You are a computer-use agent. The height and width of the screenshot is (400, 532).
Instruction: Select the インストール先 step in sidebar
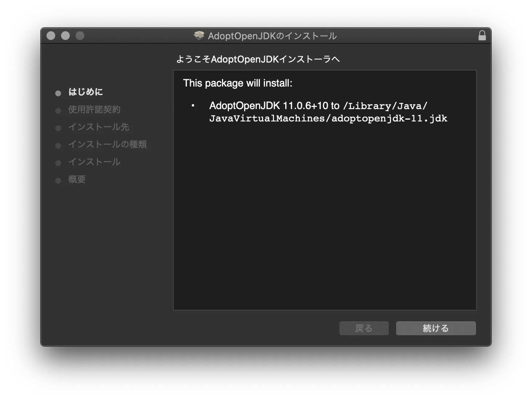click(98, 127)
